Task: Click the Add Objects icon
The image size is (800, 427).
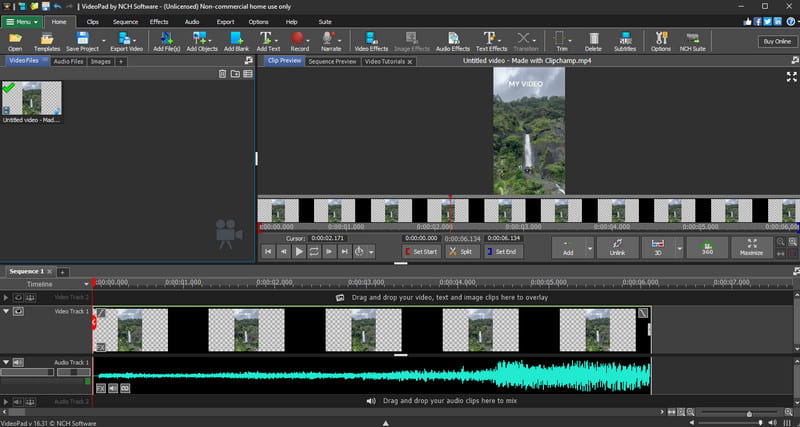Action: coord(202,42)
